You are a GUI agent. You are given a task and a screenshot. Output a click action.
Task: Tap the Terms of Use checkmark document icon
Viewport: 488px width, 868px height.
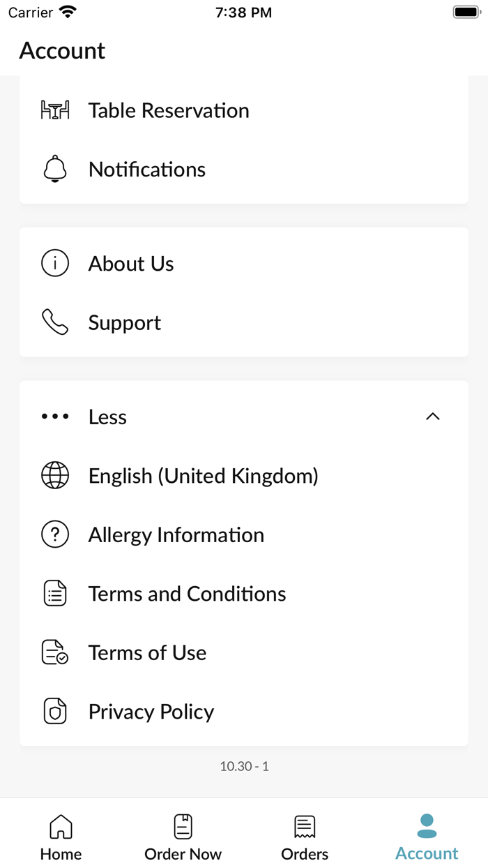55,652
